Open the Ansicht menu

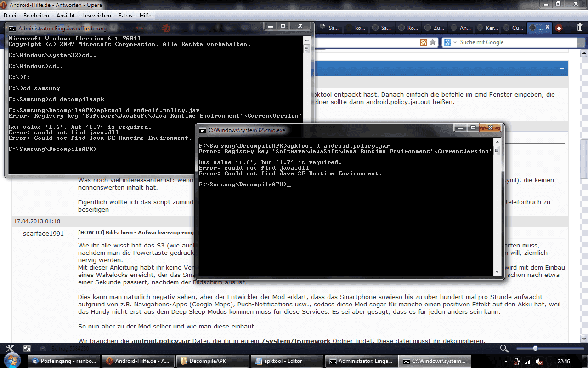coord(66,15)
